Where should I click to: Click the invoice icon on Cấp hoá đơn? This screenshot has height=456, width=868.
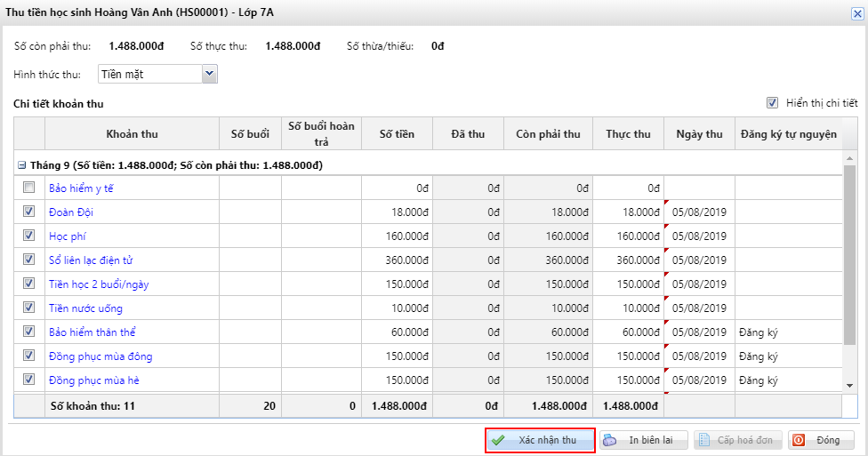click(x=704, y=441)
